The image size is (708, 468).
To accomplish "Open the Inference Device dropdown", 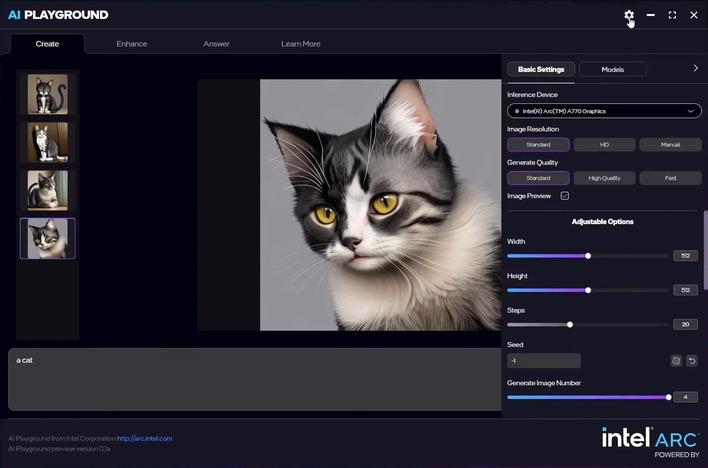I will (x=604, y=111).
